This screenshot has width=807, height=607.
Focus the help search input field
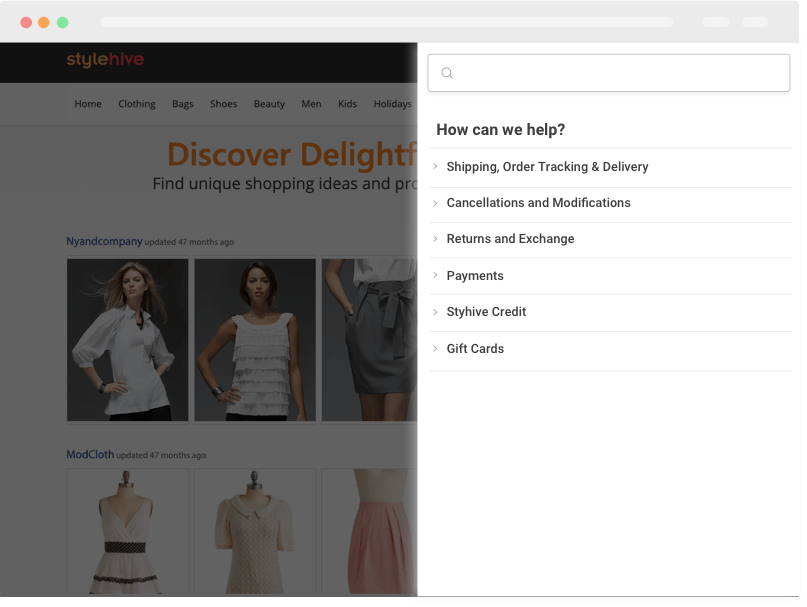click(608, 73)
